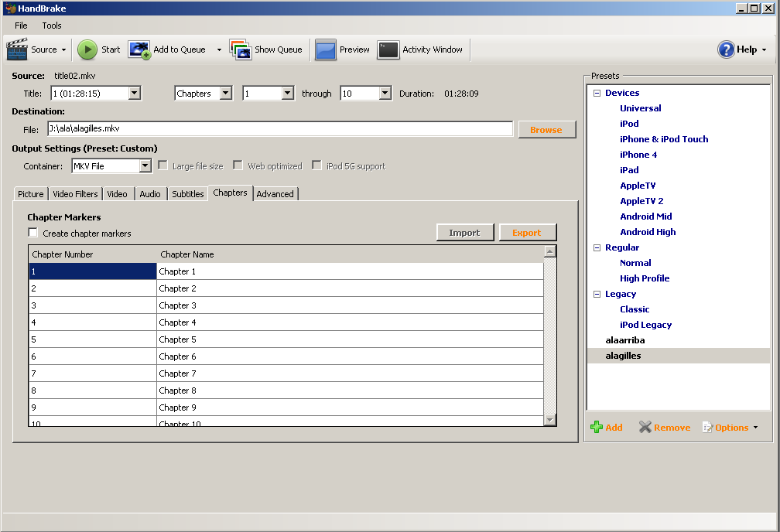
Task: Click the Import chapters button
Action: click(464, 233)
